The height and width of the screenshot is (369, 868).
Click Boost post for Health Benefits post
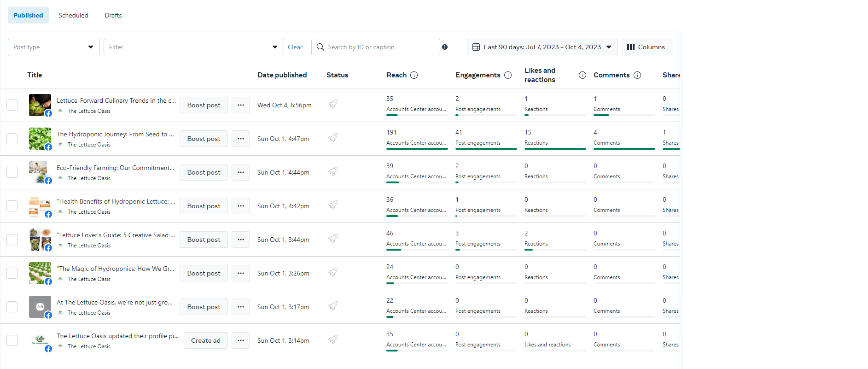click(204, 206)
